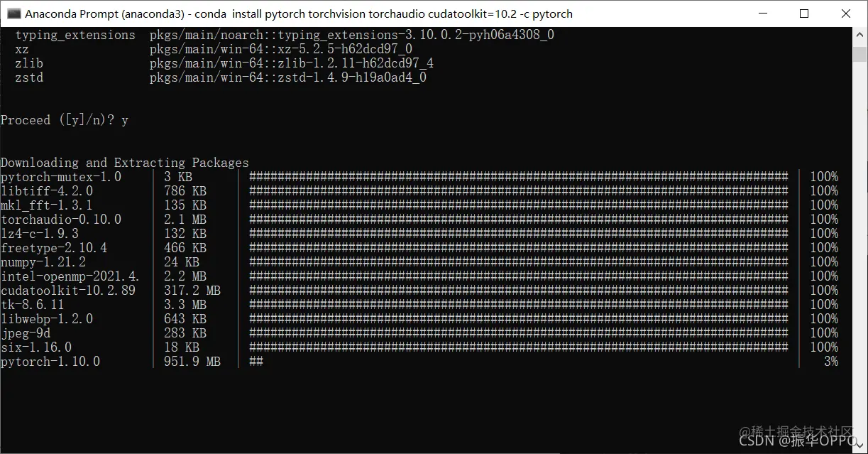Click the 'Proceed ([y]/n)? y' prompt line
This screenshot has height=454, width=868.
point(65,120)
